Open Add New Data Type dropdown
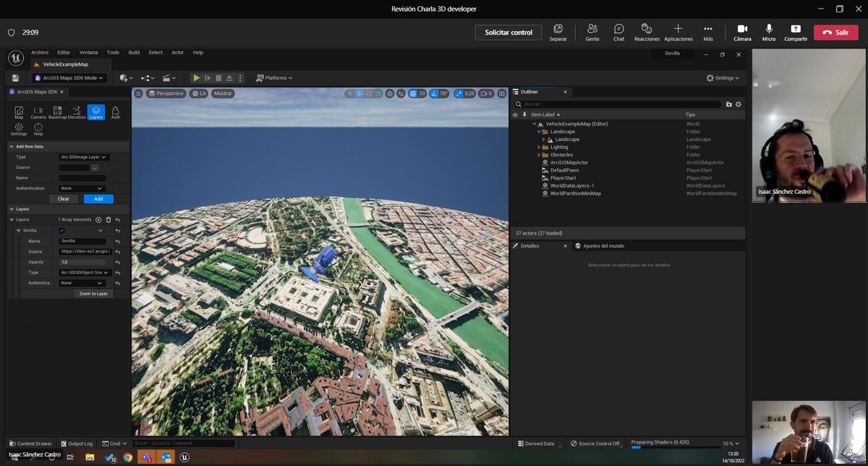Viewport: 868px width, 466px height. [x=84, y=157]
